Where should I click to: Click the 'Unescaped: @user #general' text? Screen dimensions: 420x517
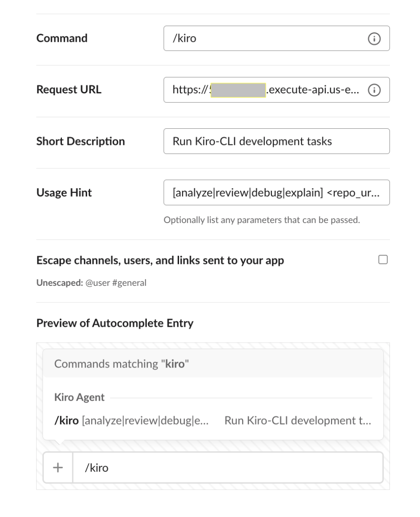[92, 283]
